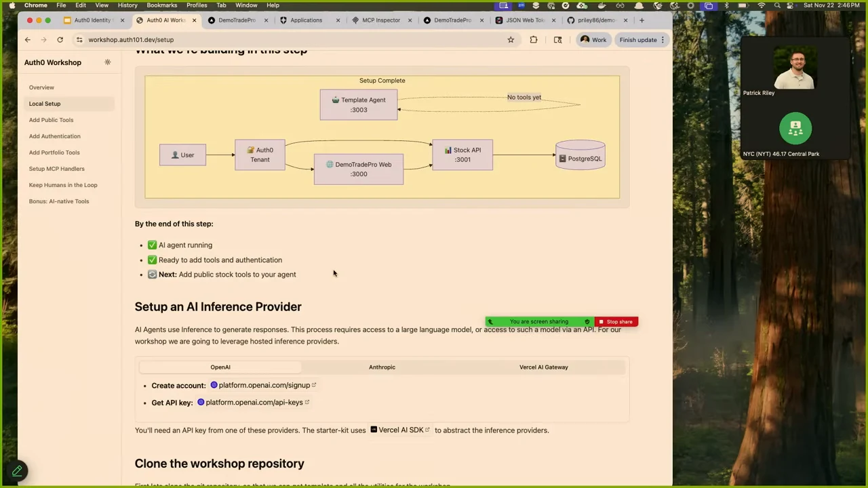Click the Bluetooth icon in the menu bar
The width and height of the screenshot is (868, 488).
coord(726,5)
